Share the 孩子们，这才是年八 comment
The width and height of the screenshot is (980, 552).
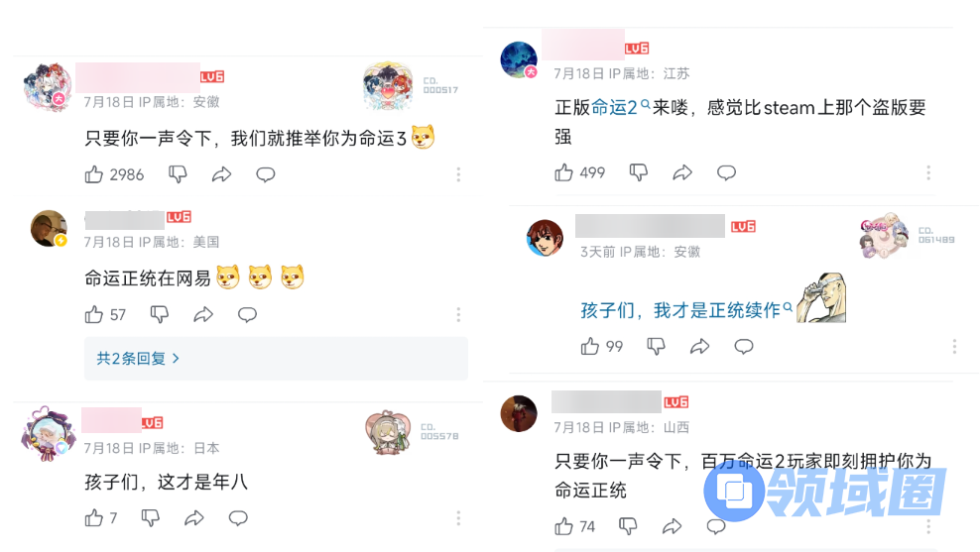pos(194,517)
